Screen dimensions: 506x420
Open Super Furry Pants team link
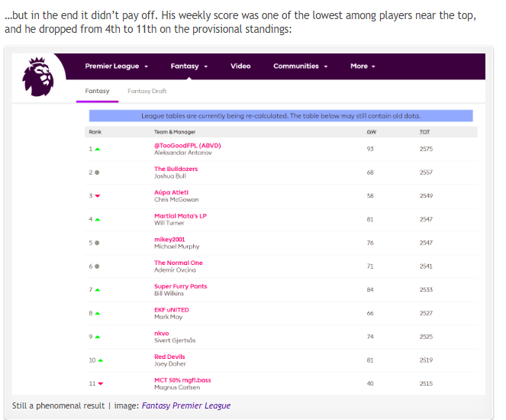pos(181,286)
